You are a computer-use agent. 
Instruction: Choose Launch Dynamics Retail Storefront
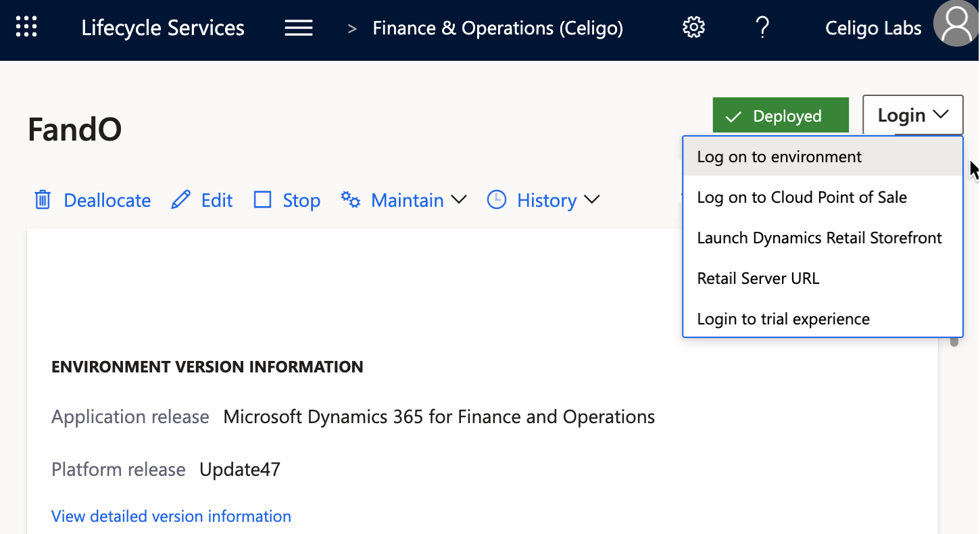coord(823,238)
